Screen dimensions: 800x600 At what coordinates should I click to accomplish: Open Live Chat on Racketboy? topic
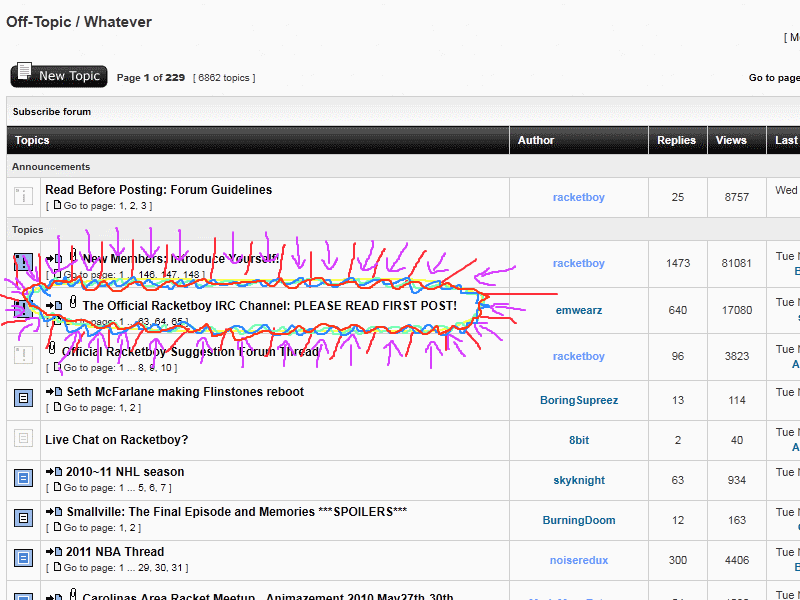116,440
